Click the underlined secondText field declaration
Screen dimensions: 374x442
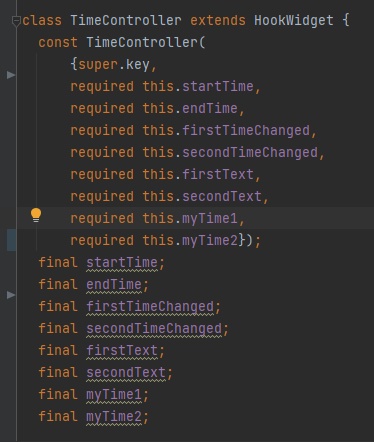click(x=126, y=373)
